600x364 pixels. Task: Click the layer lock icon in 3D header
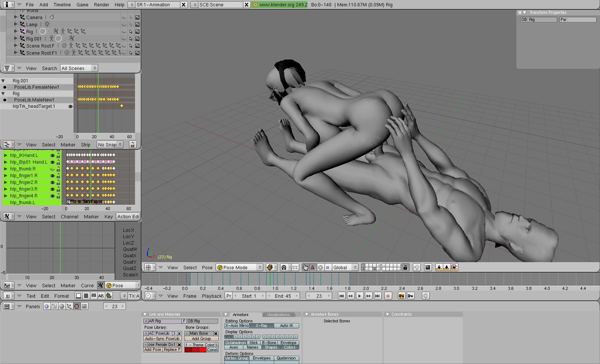[x=405, y=267]
